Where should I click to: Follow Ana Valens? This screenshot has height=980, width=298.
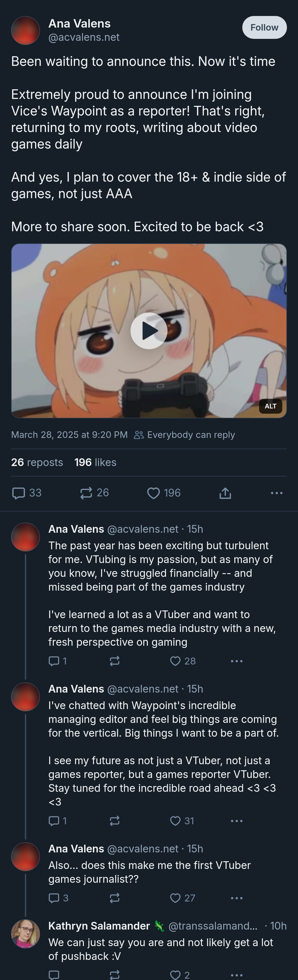(264, 27)
